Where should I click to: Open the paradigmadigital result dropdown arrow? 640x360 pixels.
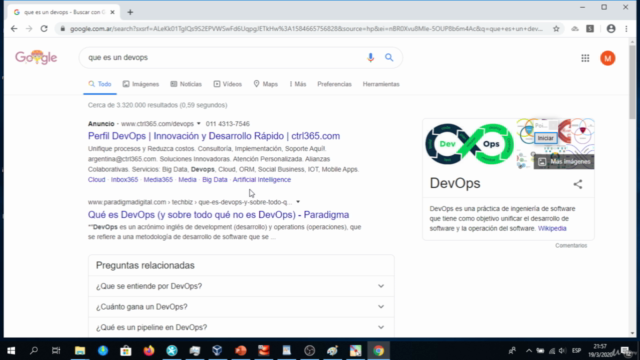pos(298,202)
